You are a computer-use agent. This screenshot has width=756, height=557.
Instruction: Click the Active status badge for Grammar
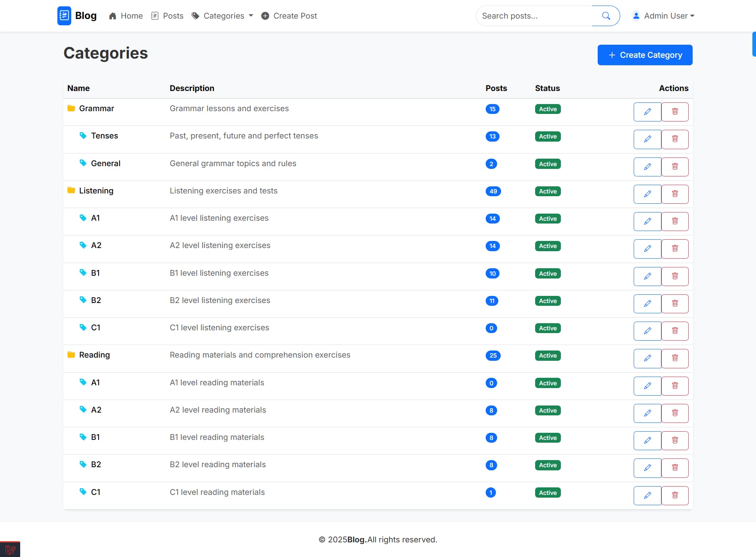click(x=547, y=109)
